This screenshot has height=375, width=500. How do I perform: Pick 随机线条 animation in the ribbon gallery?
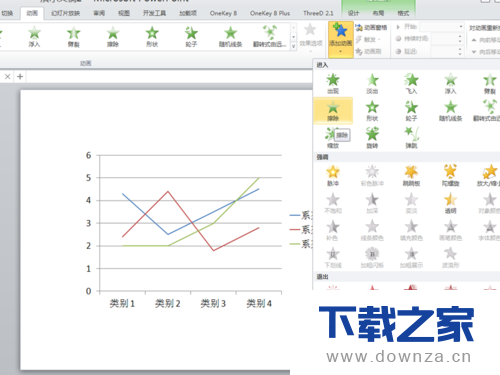pyautogui.click(x=230, y=37)
